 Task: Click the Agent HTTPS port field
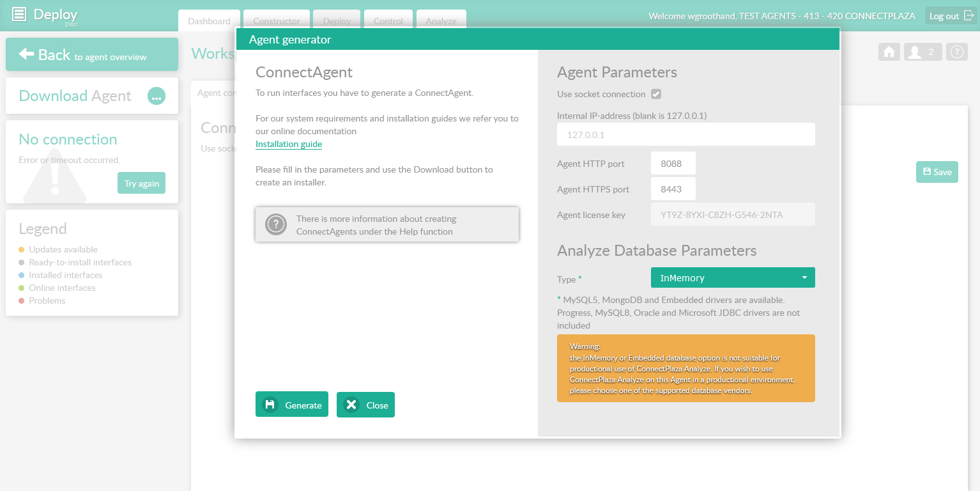pyautogui.click(x=673, y=189)
